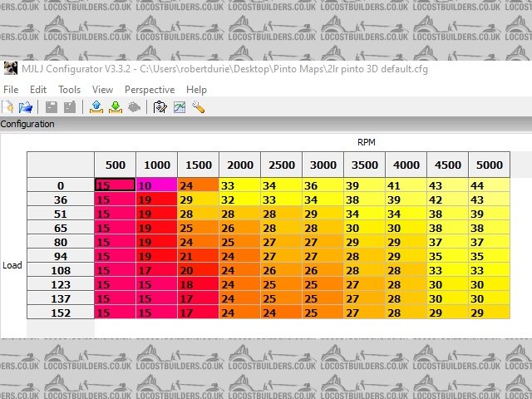The height and width of the screenshot is (399, 532).
Task: Open a configuration file via folder icon
Action: point(26,107)
